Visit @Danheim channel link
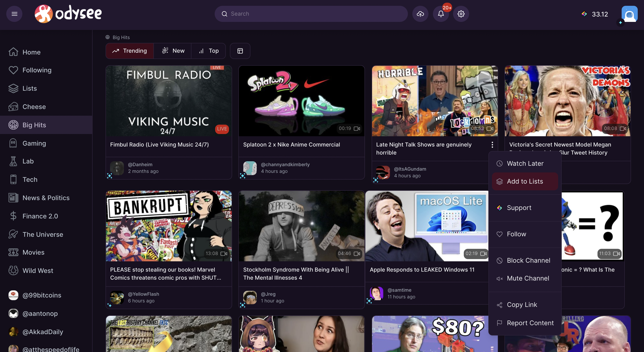 pos(140,165)
